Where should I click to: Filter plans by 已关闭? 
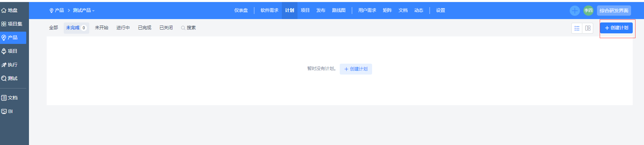click(166, 28)
